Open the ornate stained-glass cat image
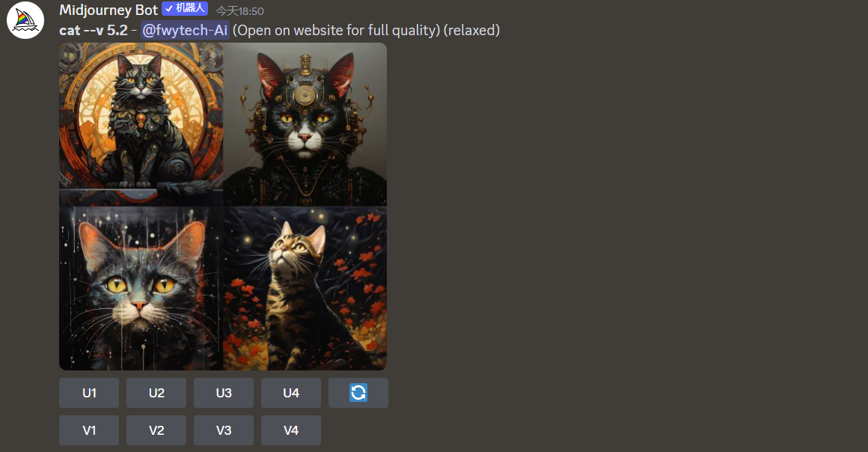 tap(141, 124)
